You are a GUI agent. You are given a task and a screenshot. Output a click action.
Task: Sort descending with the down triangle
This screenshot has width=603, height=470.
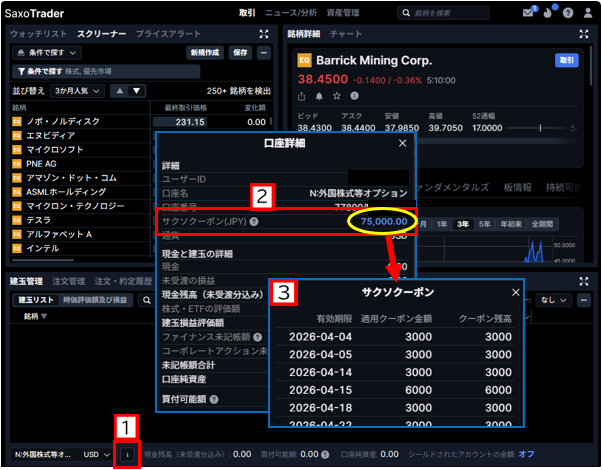click(x=137, y=91)
